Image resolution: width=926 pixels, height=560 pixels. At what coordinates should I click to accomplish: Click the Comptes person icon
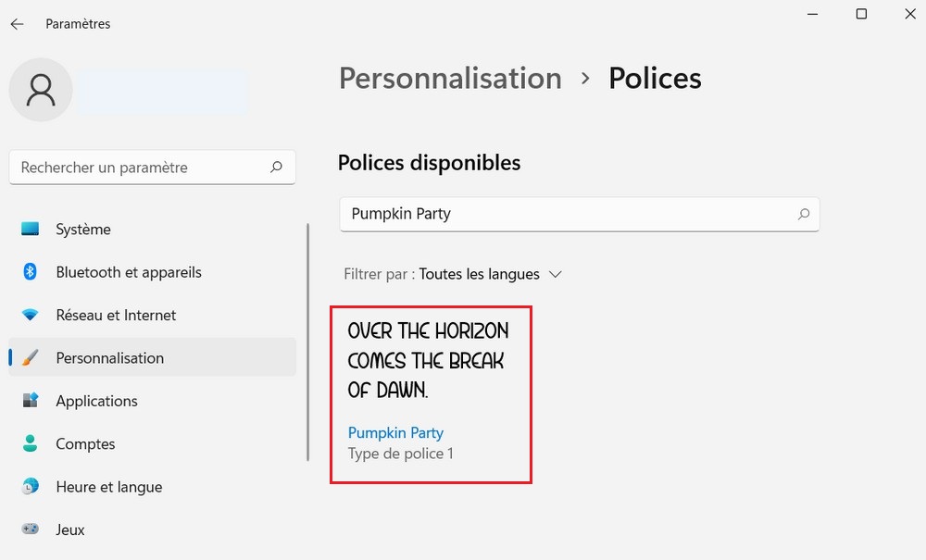tap(31, 443)
